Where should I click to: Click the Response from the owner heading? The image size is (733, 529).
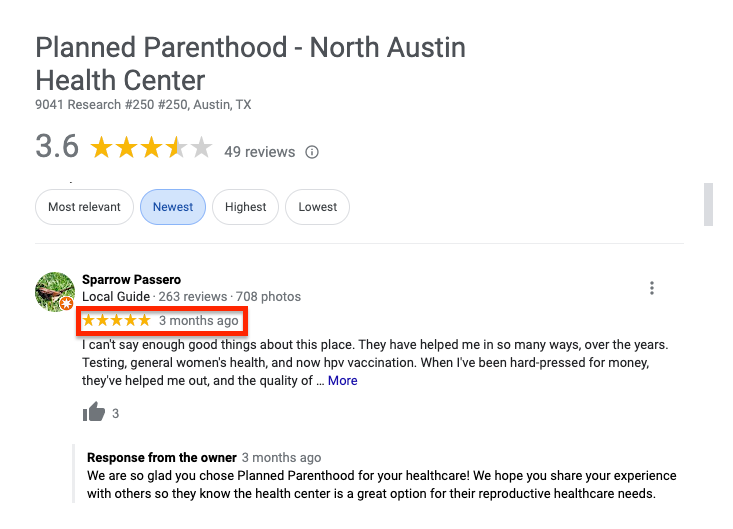tap(162, 458)
